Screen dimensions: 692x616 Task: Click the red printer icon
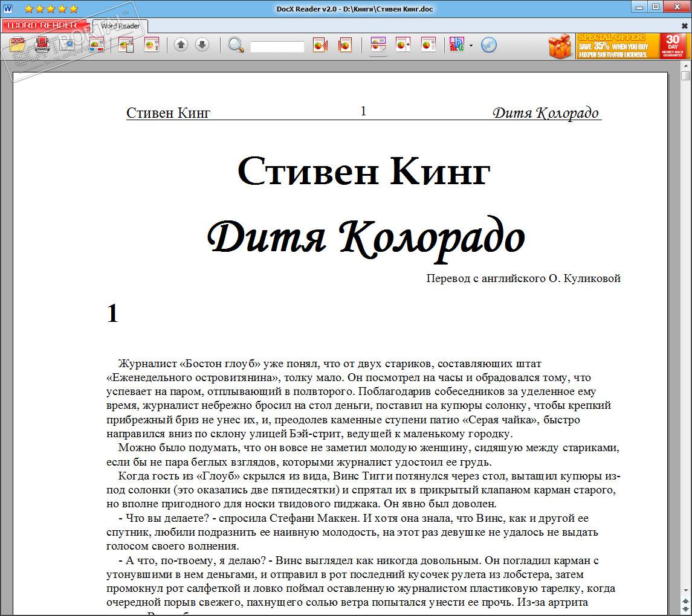coord(42,45)
